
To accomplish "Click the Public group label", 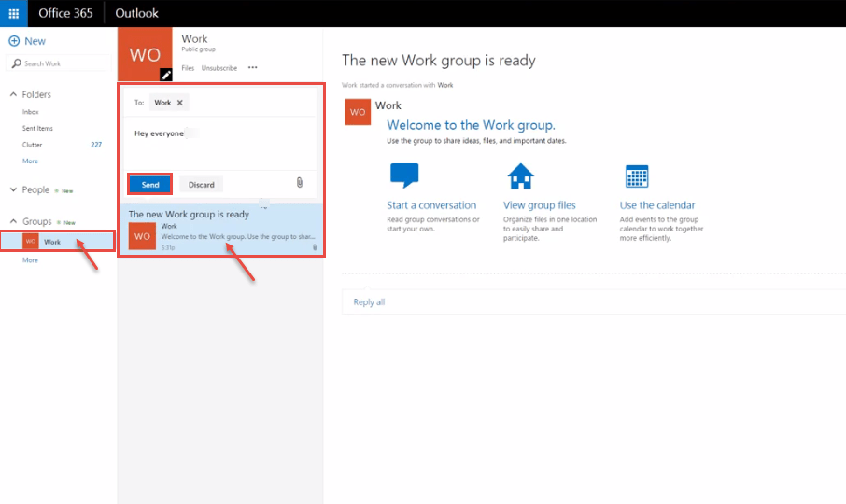I will (198, 49).
